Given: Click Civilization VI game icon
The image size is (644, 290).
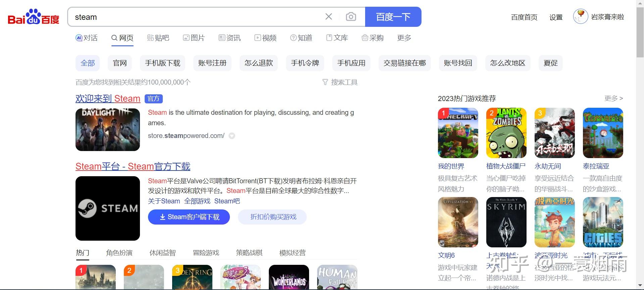Looking at the screenshot, I should [458, 222].
